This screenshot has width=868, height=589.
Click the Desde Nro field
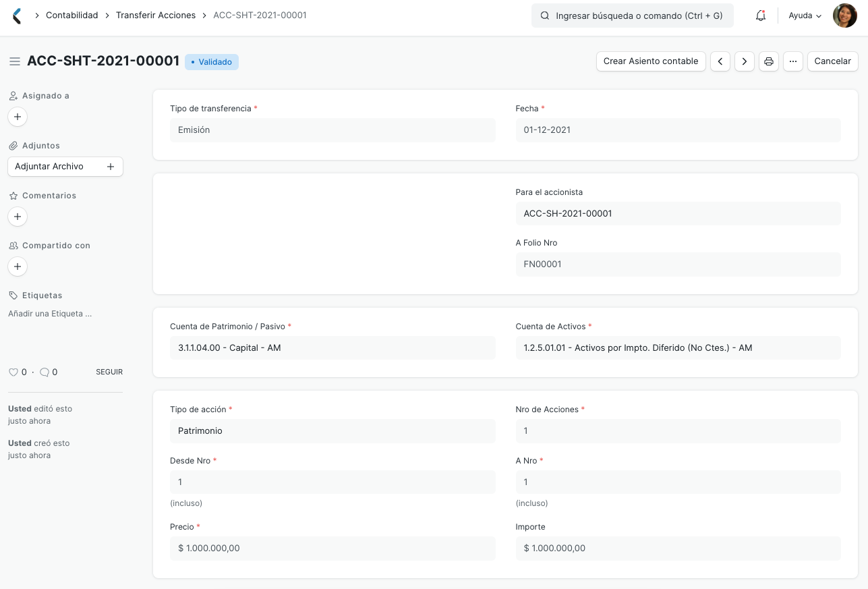332,482
